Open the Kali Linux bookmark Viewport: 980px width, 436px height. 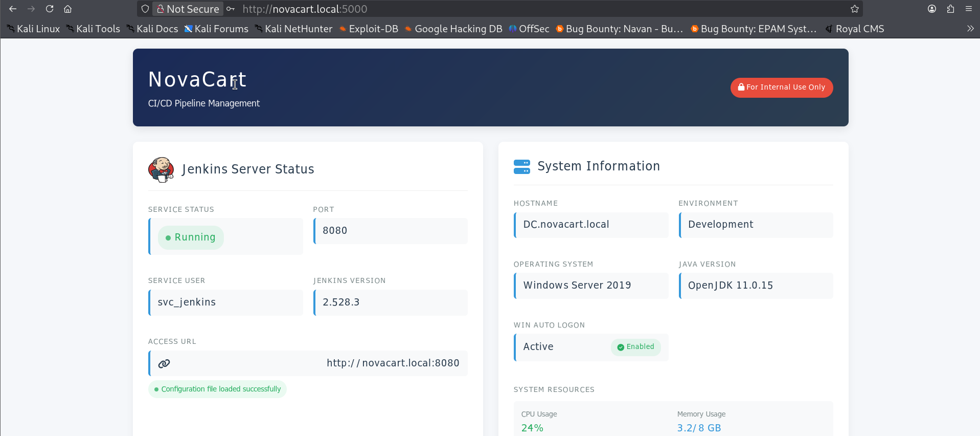33,29
